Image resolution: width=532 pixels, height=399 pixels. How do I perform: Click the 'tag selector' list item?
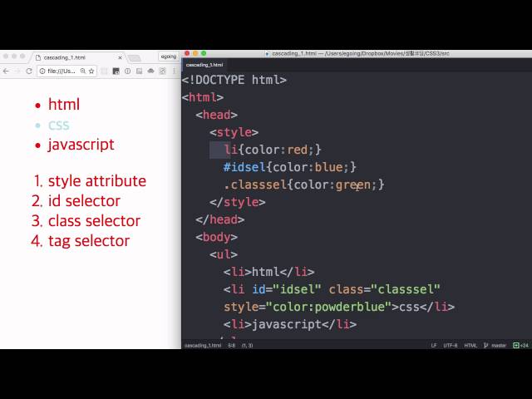[89, 241]
